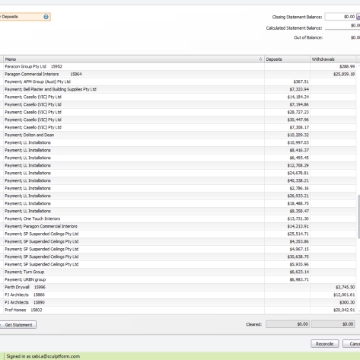This screenshot has width=360, height=360.
Task: Click the Signed in as status bar text
Action: tap(43, 356)
